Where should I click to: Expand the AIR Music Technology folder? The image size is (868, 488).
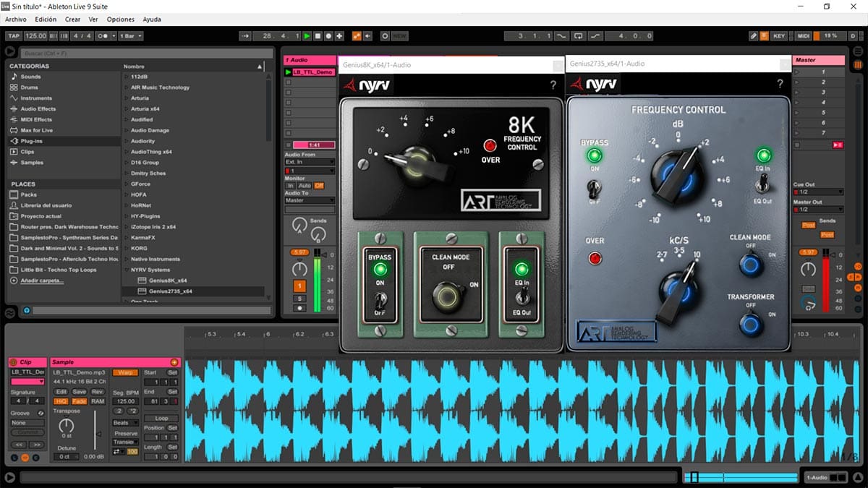(x=126, y=87)
